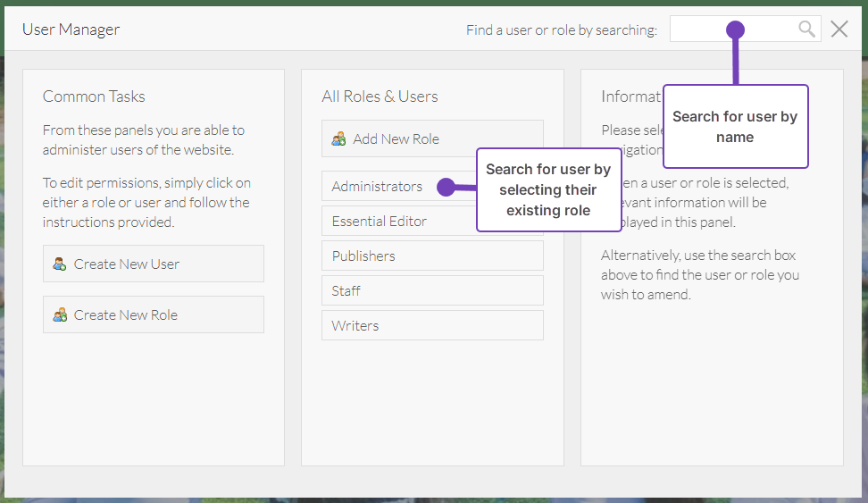
Task: Click the 'Search for user by name' callout
Action: 735,126
